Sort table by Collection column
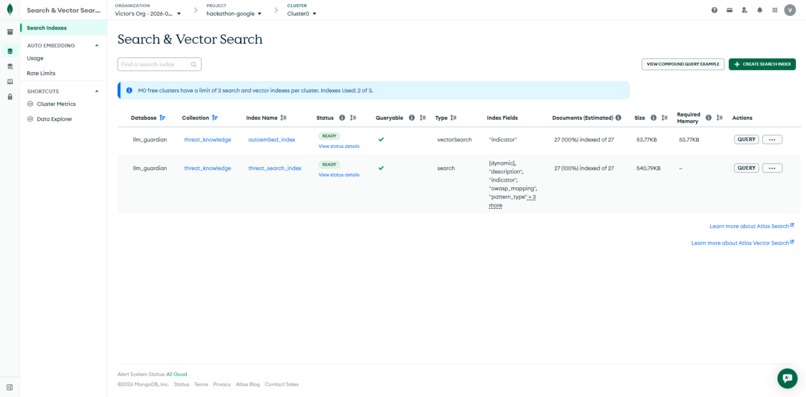Screen dimensions: 806x397 point(215,118)
